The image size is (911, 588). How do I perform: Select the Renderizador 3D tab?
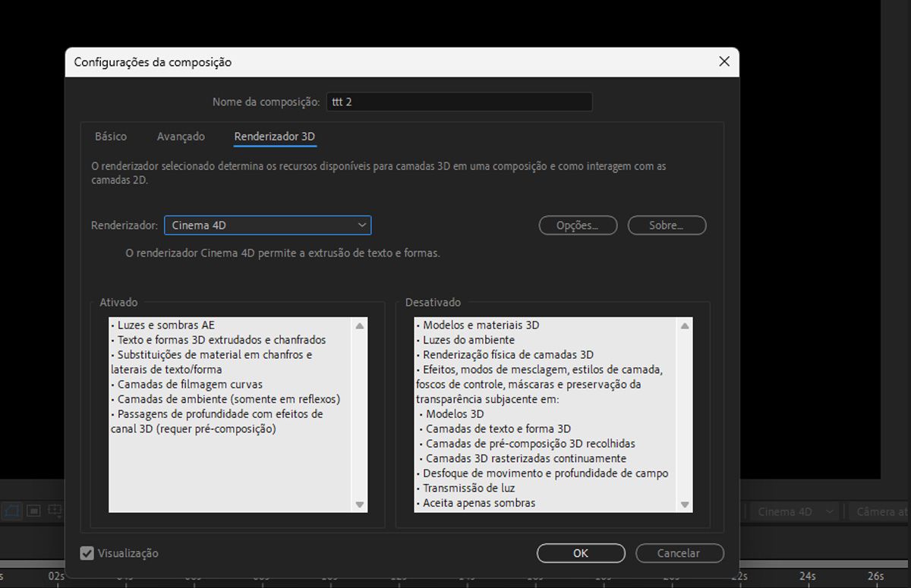click(x=274, y=137)
